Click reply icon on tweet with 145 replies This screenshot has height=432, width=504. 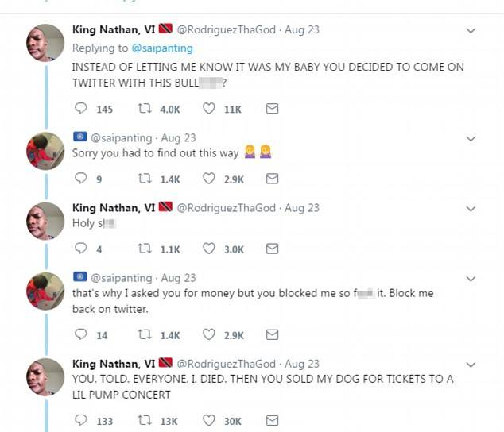click(x=80, y=108)
